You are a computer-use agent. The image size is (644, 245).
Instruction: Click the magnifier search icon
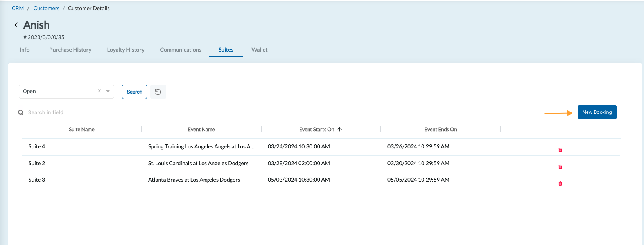pos(21,112)
